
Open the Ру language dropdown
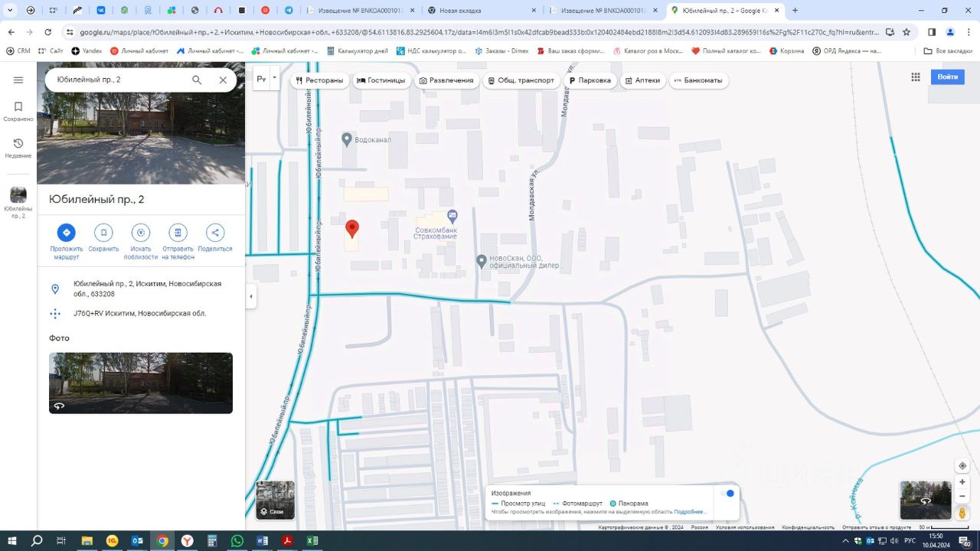[x=266, y=79]
